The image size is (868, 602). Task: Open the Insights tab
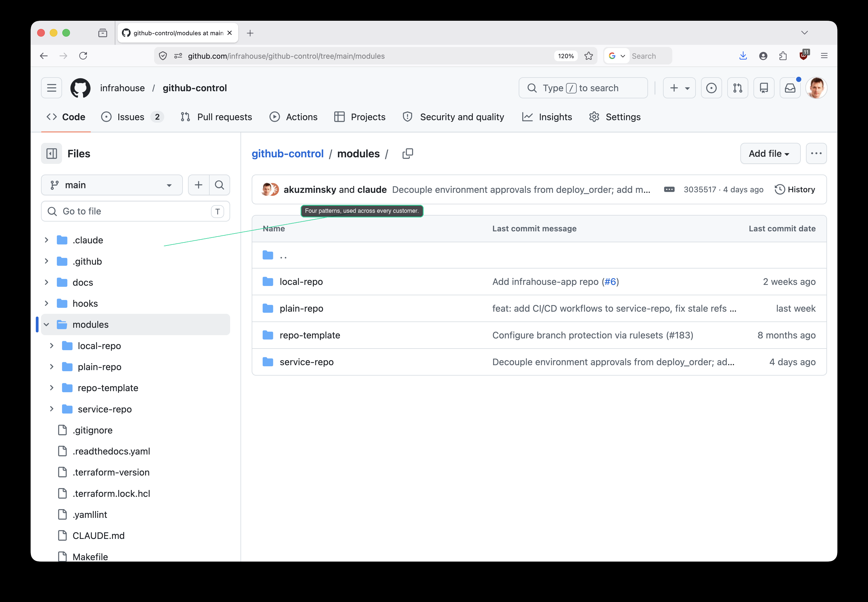[x=547, y=117]
